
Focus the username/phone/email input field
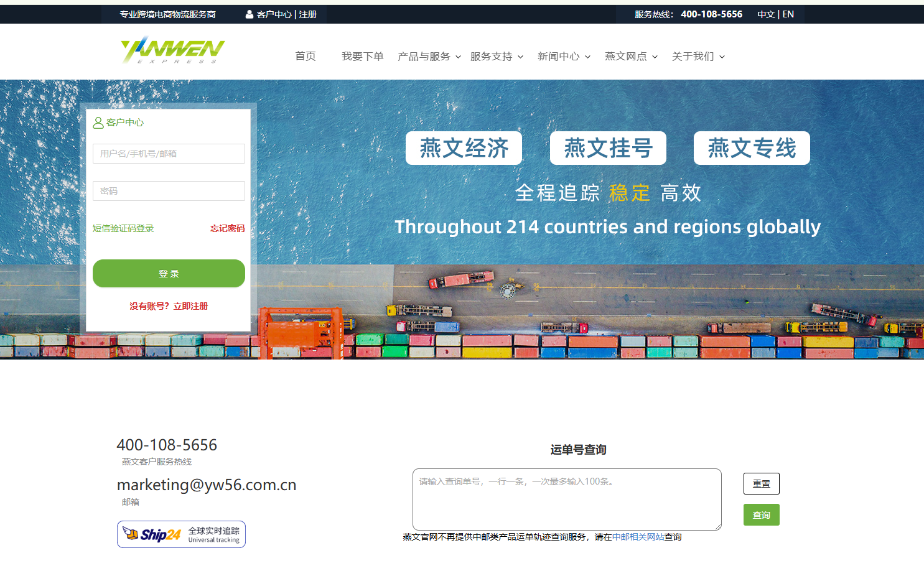tap(169, 154)
